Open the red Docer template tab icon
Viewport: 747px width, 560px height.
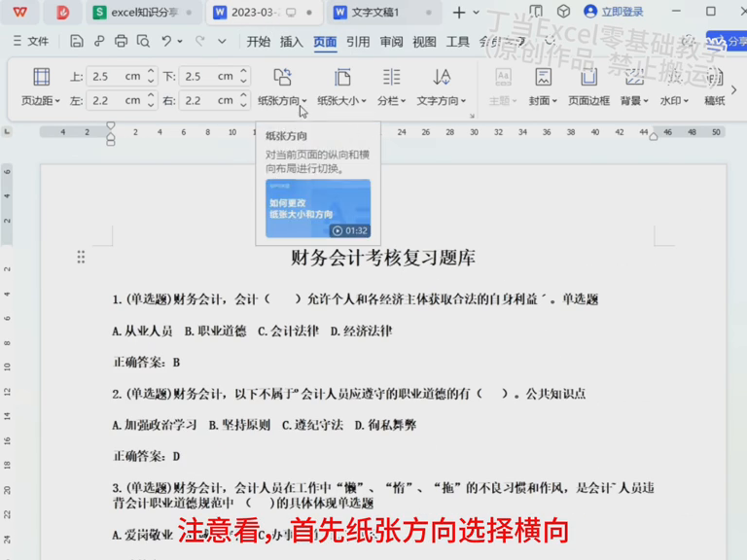click(x=62, y=12)
